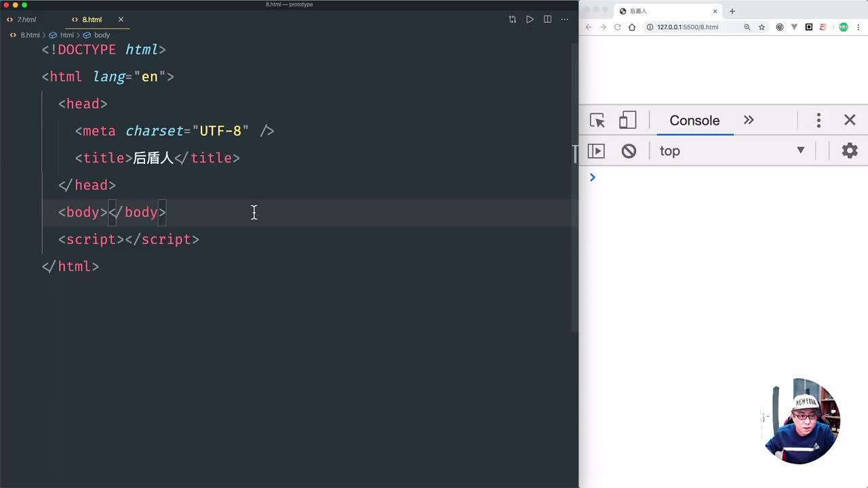Open the Chrome three-dot menu
This screenshot has width=868, height=488.
pos(859,27)
